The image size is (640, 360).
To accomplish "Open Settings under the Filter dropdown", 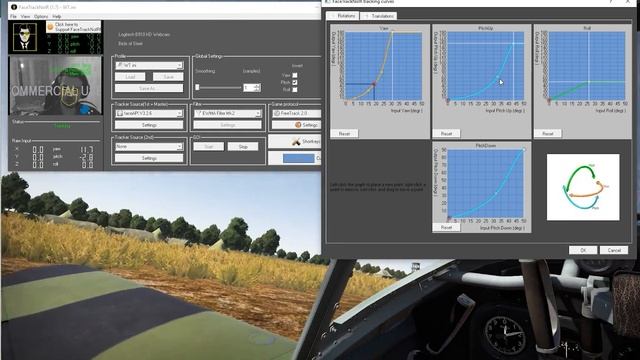I will coord(227,125).
